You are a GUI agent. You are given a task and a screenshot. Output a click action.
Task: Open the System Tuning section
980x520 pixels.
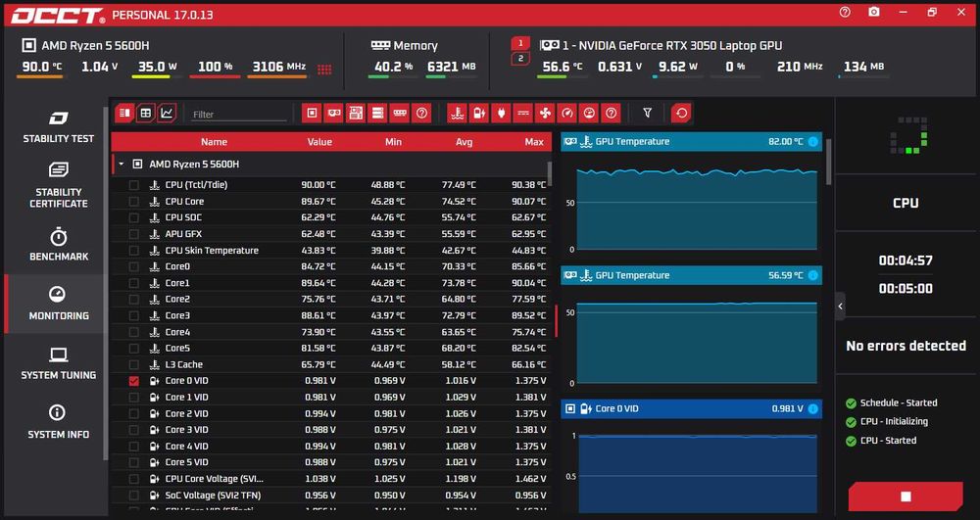point(58,363)
